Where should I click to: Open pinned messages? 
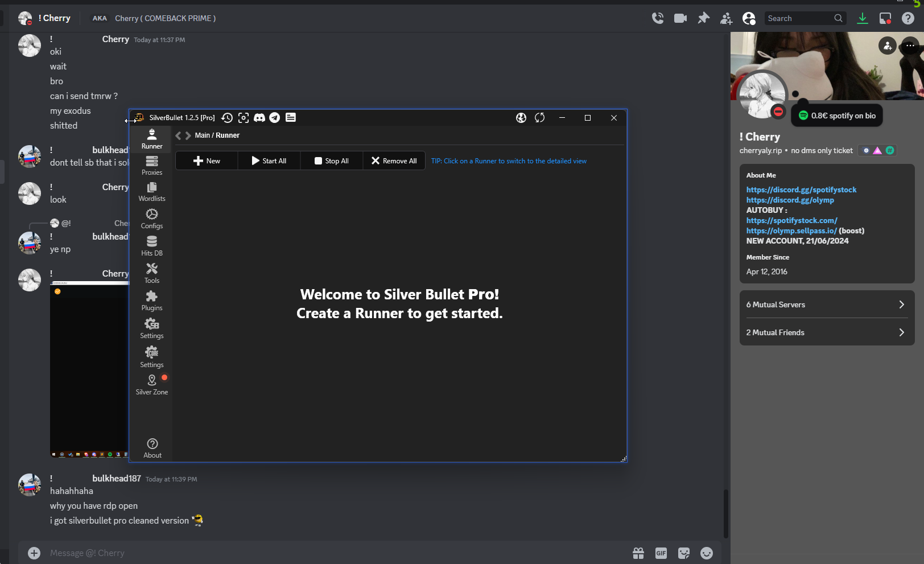pos(704,18)
